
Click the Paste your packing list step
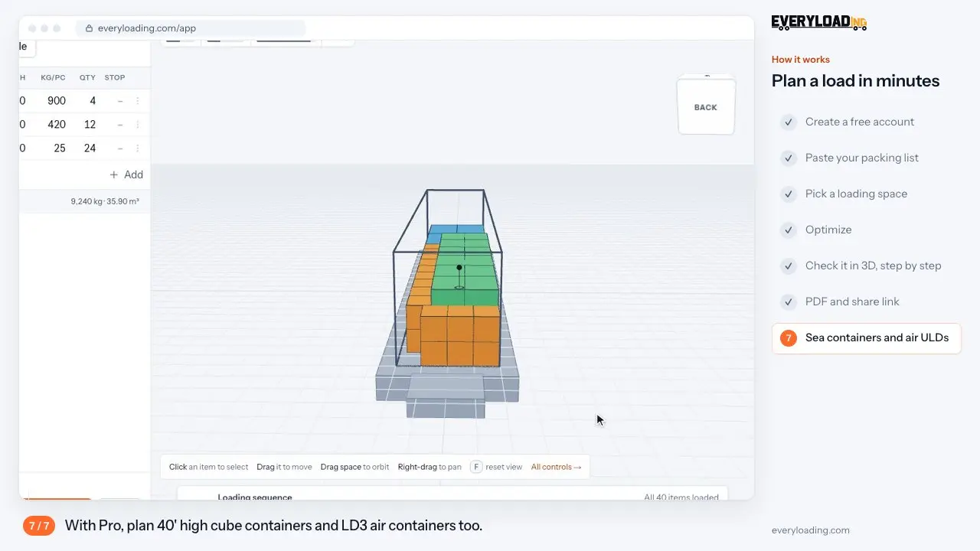tap(862, 158)
